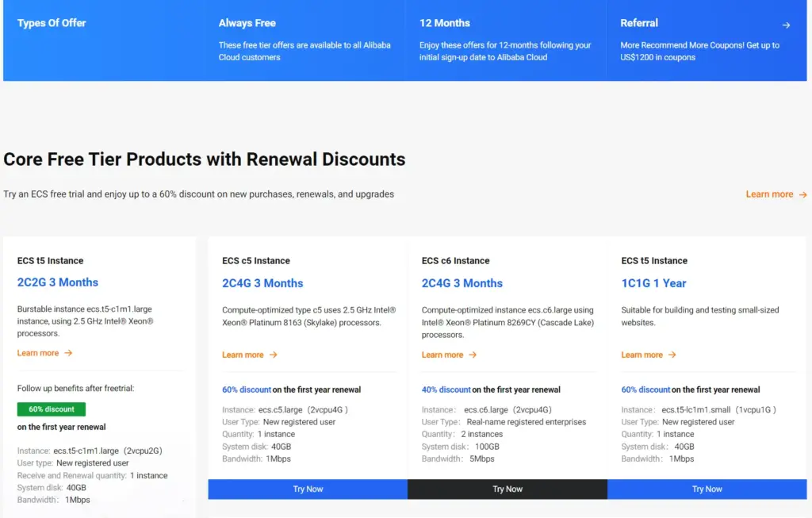Click Learn more arrow under ECS c5 Instance
This screenshot has width=812, height=518.
point(274,355)
